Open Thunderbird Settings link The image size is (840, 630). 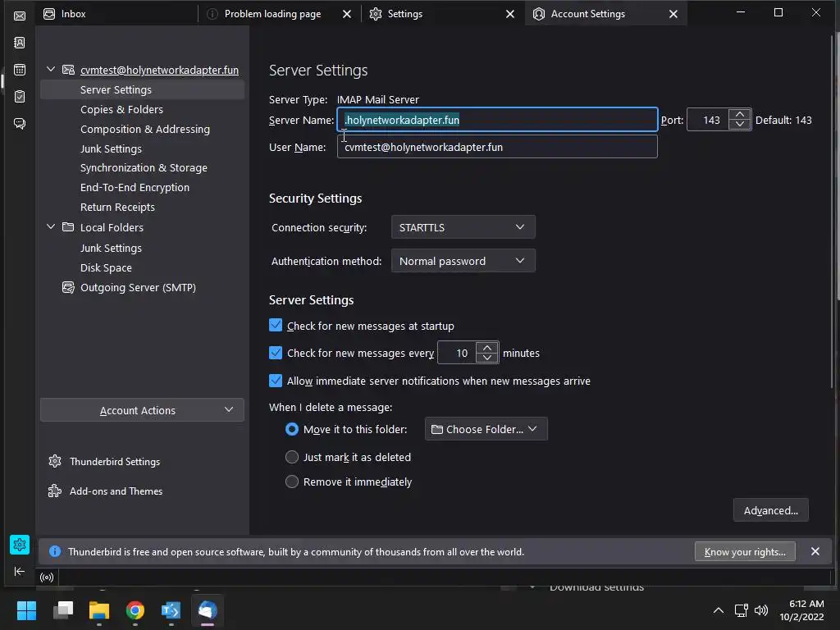(115, 462)
